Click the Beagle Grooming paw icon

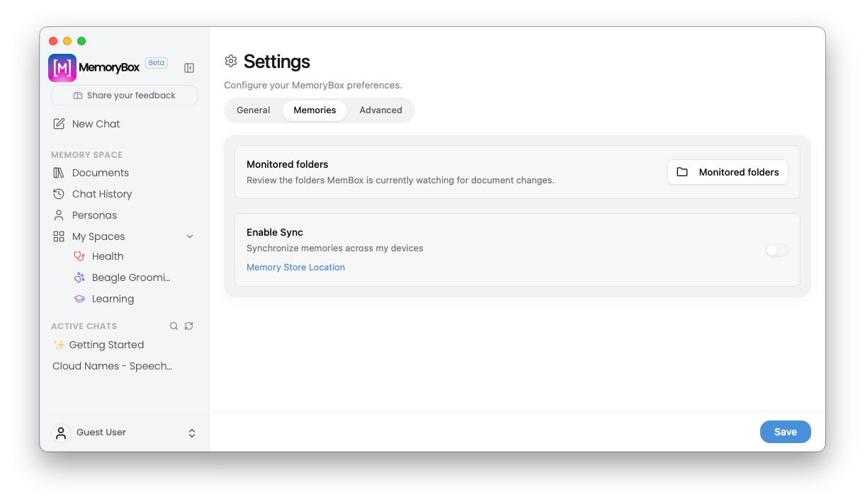(79, 277)
